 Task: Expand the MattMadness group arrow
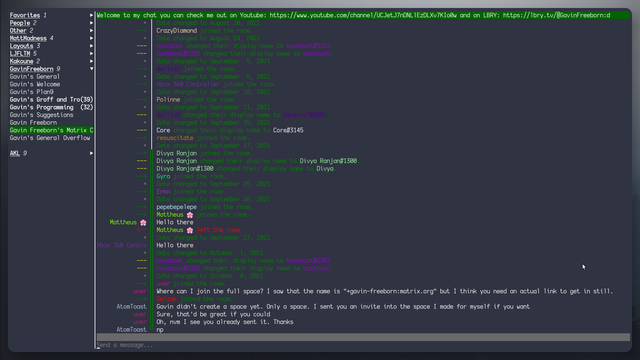tap(91, 38)
